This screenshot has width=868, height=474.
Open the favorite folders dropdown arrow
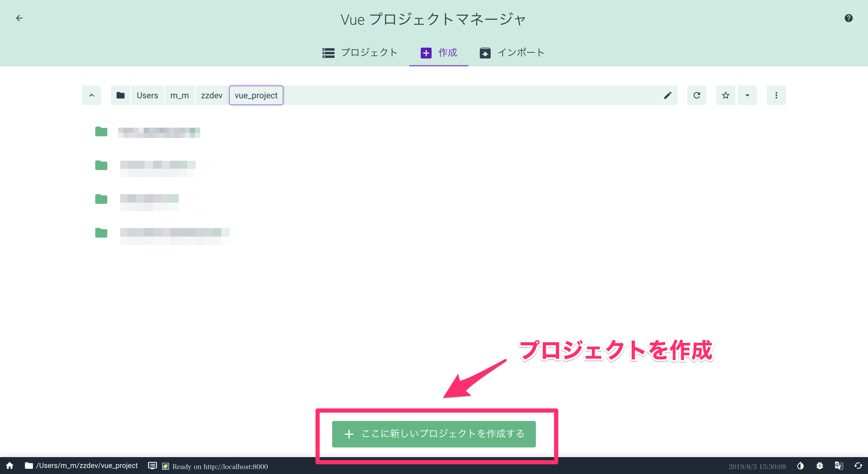click(747, 95)
